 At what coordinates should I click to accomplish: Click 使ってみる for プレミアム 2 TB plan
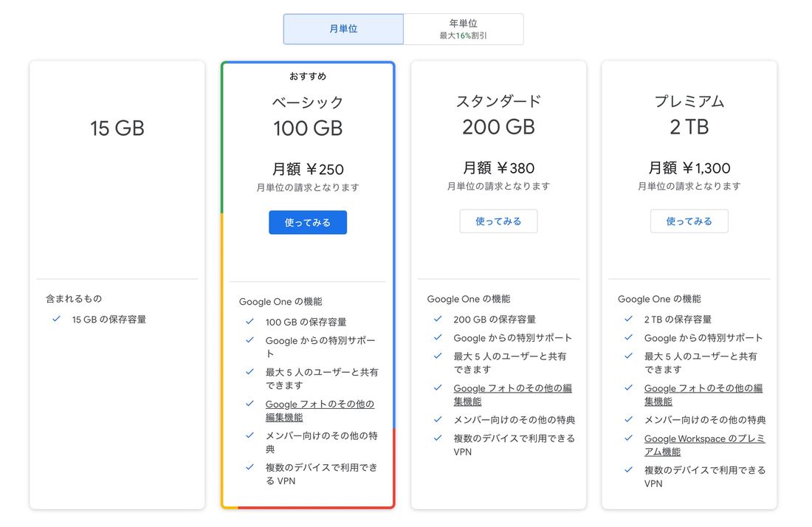coord(689,221)
